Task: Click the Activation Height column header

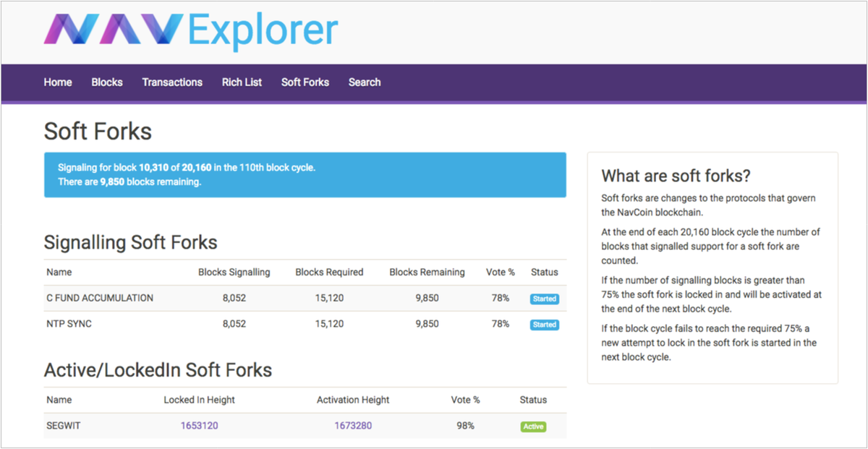Action: (353, 400)
